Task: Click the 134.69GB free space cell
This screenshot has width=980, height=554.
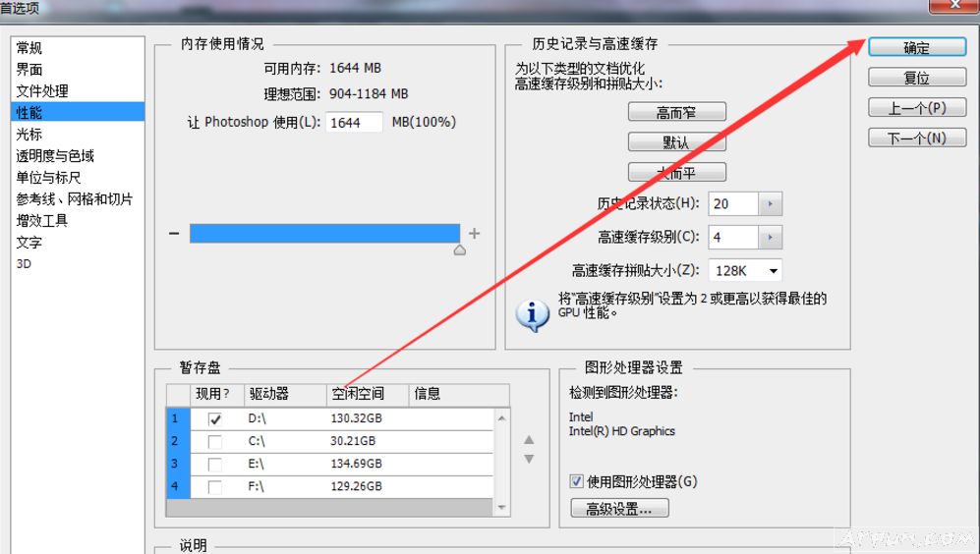Action: click(x=356, y=464)
